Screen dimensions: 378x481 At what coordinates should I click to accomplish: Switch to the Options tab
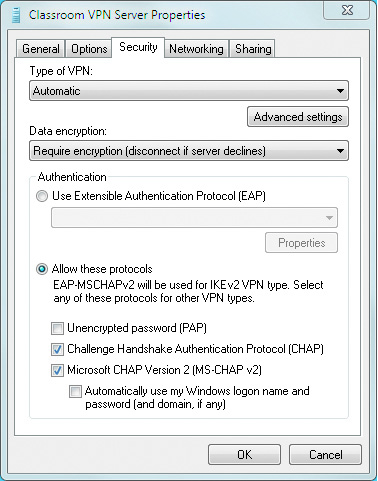tap(89, 49)
